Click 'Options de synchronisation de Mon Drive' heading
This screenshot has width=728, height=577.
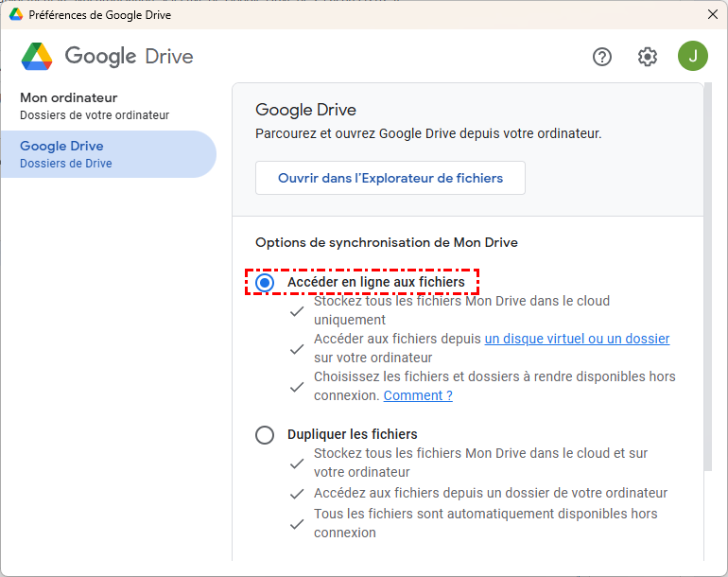[x=387, y=242]
